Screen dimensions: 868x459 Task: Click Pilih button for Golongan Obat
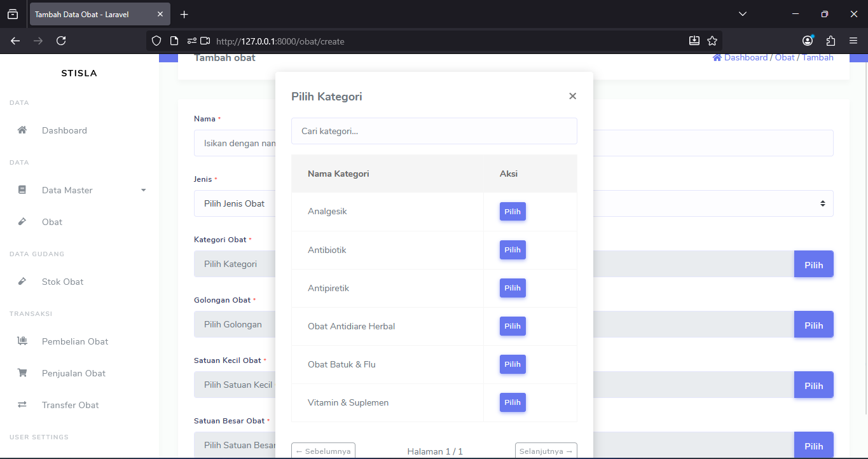point(813,325)
